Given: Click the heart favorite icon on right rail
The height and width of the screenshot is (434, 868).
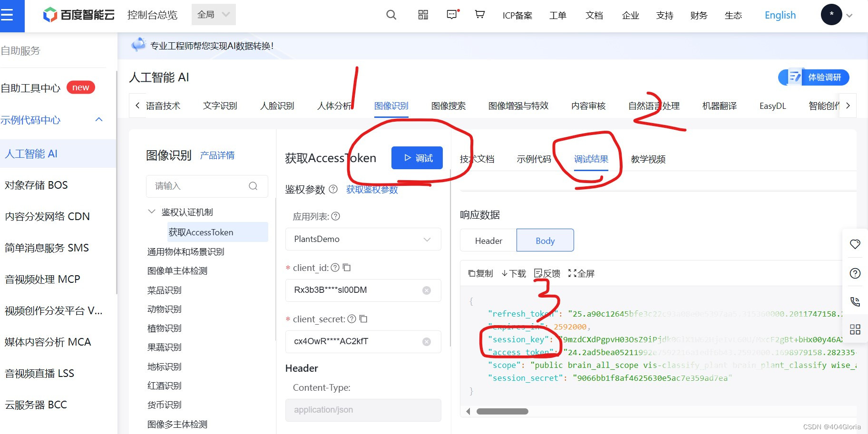Looking at the screenshot, I should click(x=855, y=244).
